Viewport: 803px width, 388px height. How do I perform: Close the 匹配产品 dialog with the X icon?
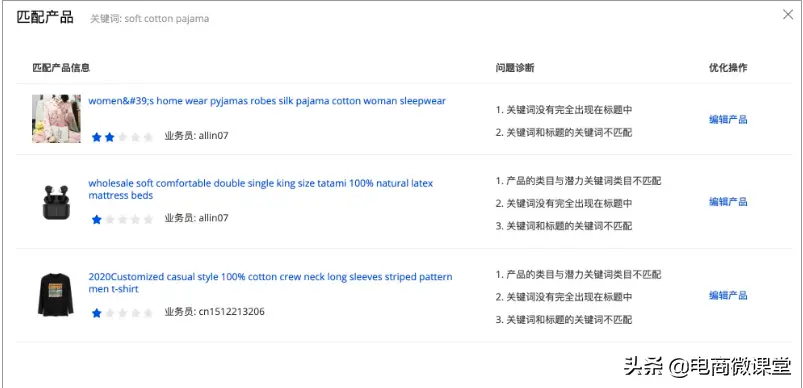pos(788,15)
